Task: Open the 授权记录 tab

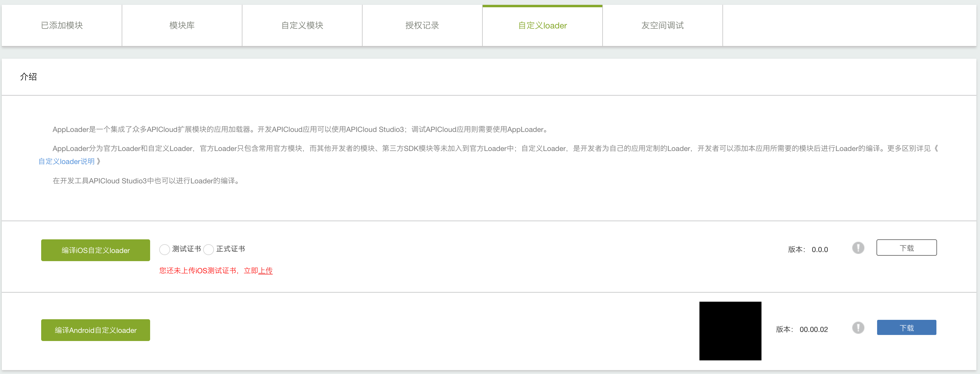Action: pos(422,25)
